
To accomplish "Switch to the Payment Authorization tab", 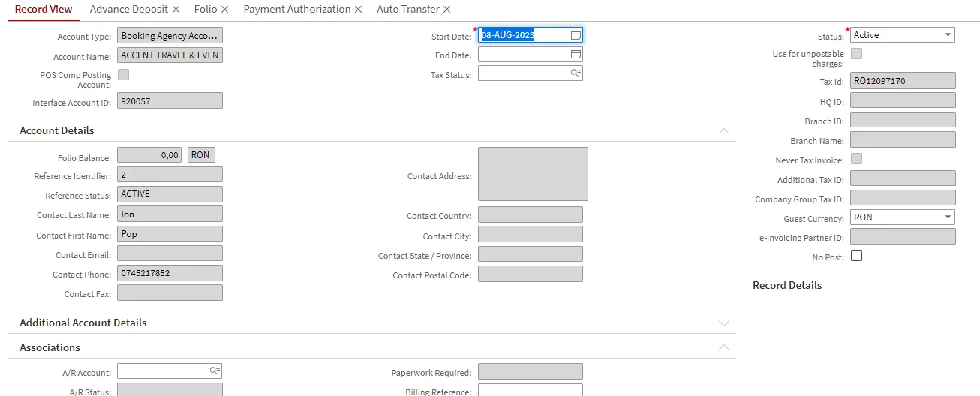I will [297, 9].
